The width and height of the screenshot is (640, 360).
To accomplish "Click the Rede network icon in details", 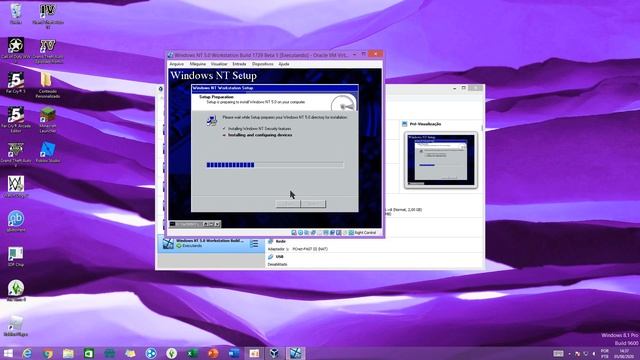I will 271,242.
